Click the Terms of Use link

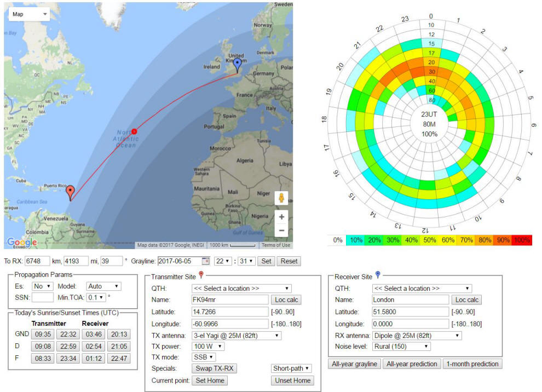coord(276,245)
